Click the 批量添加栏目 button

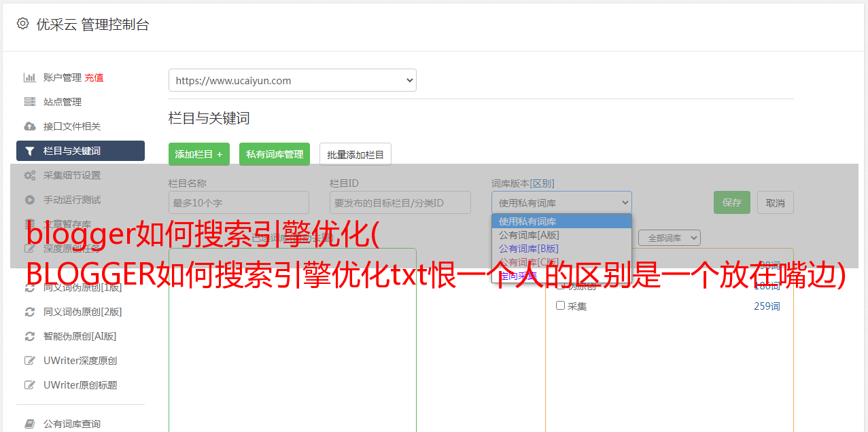coord(355,154)
